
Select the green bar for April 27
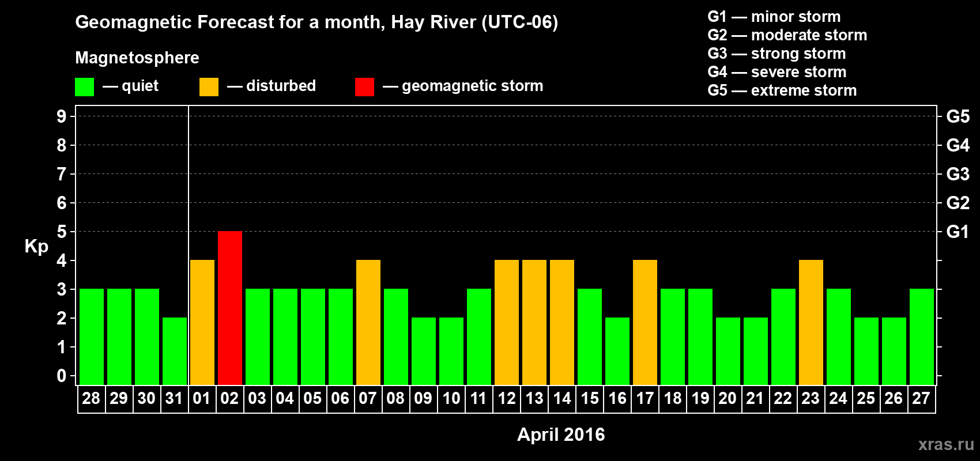tap(922, 337)
